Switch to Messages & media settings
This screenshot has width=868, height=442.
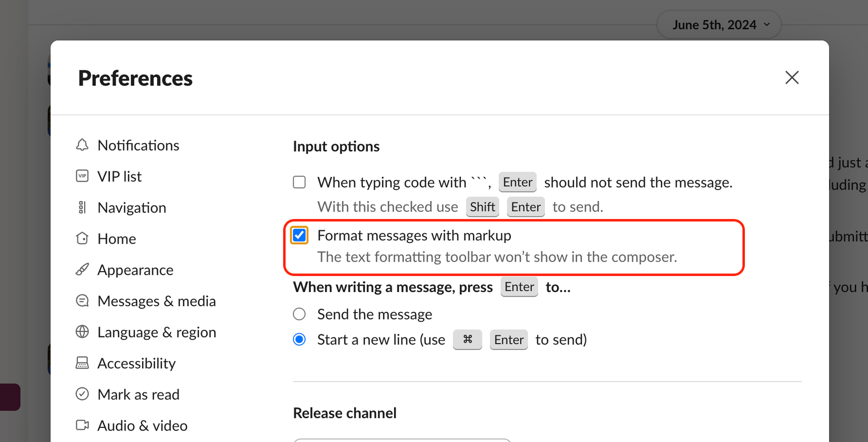pyautogui.click(x=156, y=301)
